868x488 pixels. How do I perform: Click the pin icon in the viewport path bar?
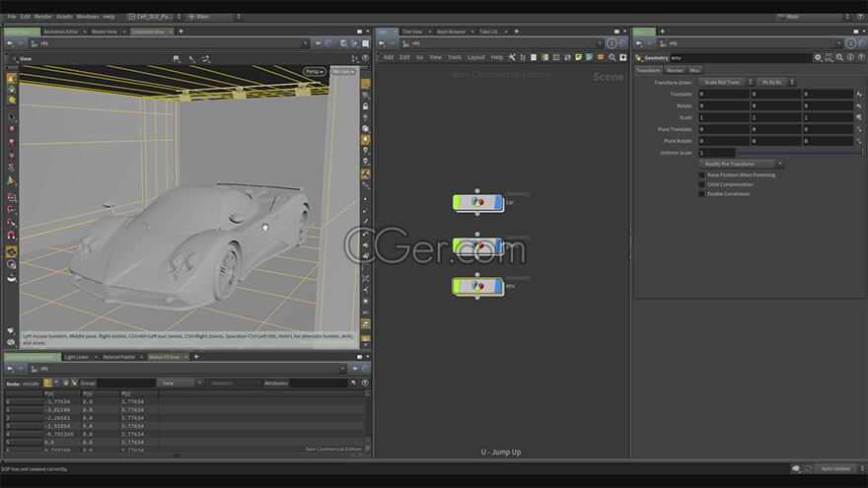(319, 43)
